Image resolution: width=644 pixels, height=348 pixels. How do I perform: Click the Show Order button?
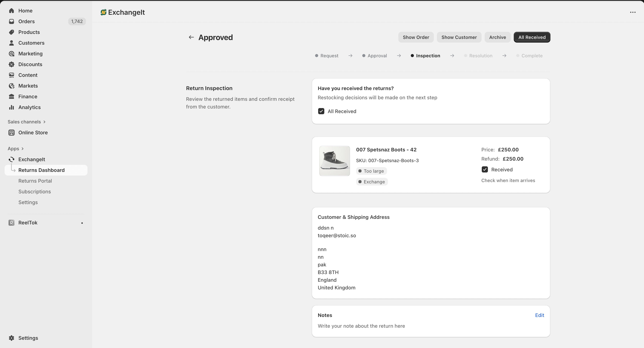coord(416,37)
